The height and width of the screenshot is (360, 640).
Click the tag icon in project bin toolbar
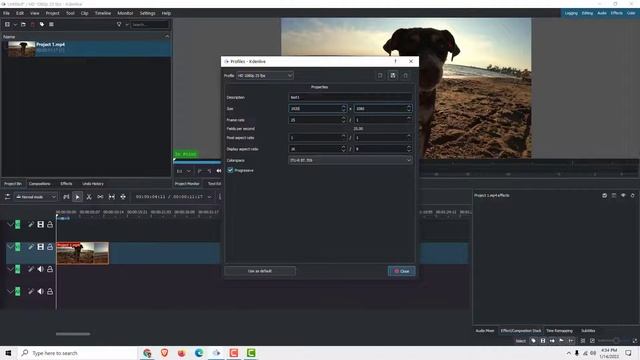(x=42, y=24)
